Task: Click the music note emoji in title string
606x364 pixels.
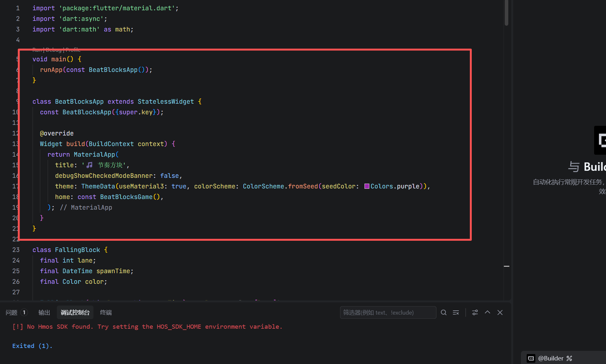Action: [x=90, y=165]
